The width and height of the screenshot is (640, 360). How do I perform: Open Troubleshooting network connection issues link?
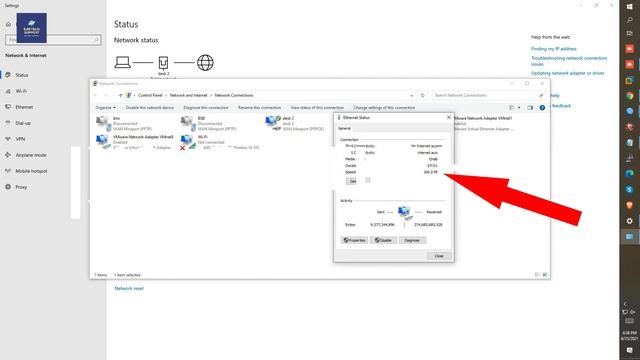click(x=569, y=61)
